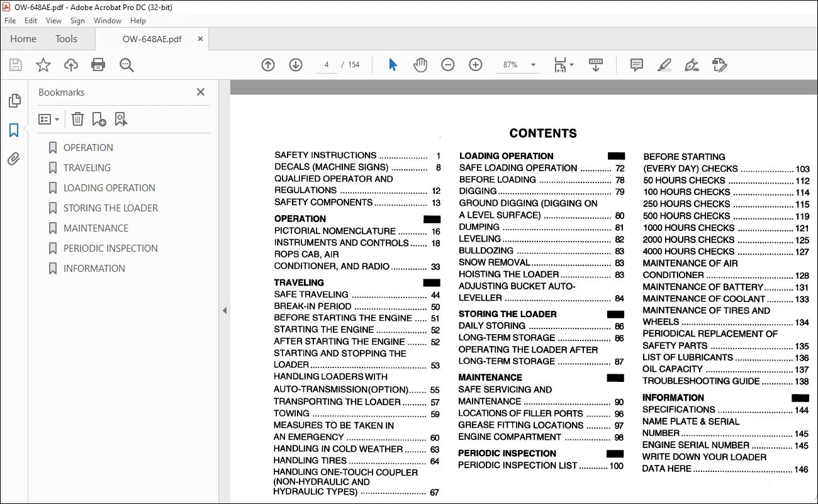Open the bookmark options dropdown menu
This screenshot has height=504, width=818.
(x=48, y=119)
